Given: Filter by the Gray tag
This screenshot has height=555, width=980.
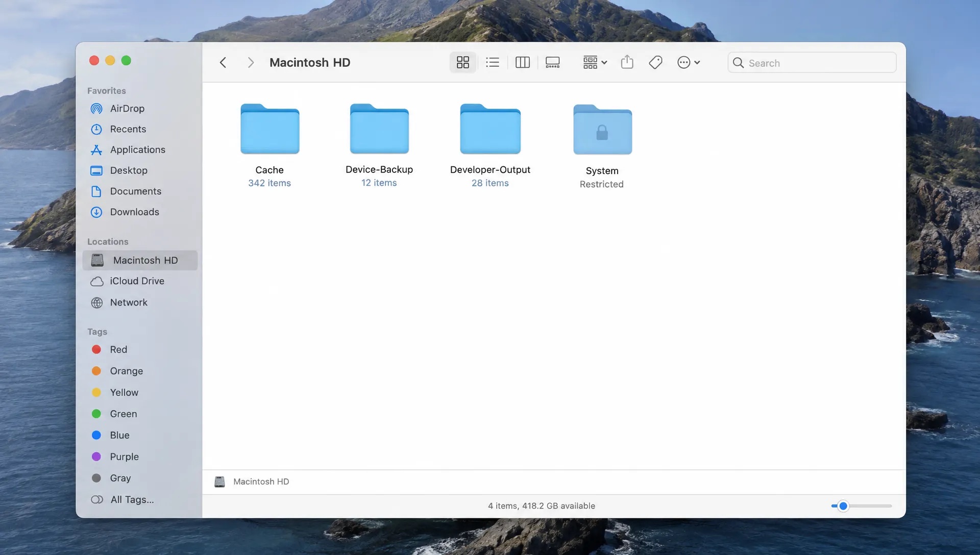Looking at the screenshot, I should [x=139, y=478].
